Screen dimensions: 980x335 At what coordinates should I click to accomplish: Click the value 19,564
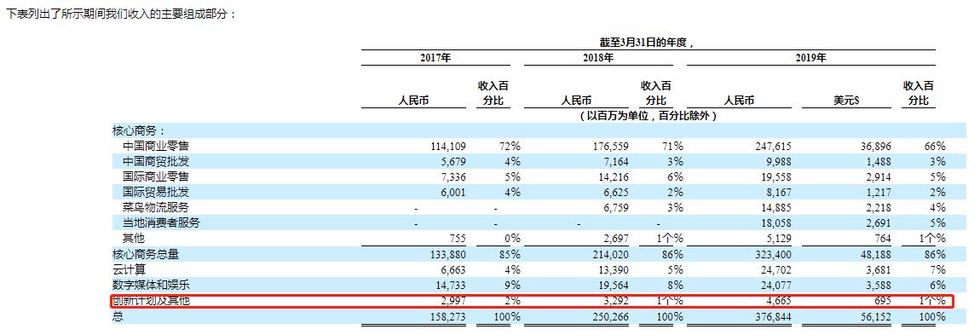[613, 285]
